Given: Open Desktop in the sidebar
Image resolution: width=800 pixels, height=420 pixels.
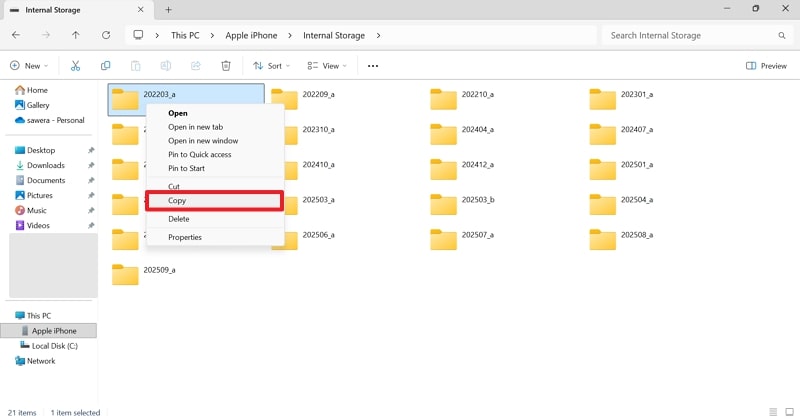Looking at the screenshot, I should (x=35, y=150).
